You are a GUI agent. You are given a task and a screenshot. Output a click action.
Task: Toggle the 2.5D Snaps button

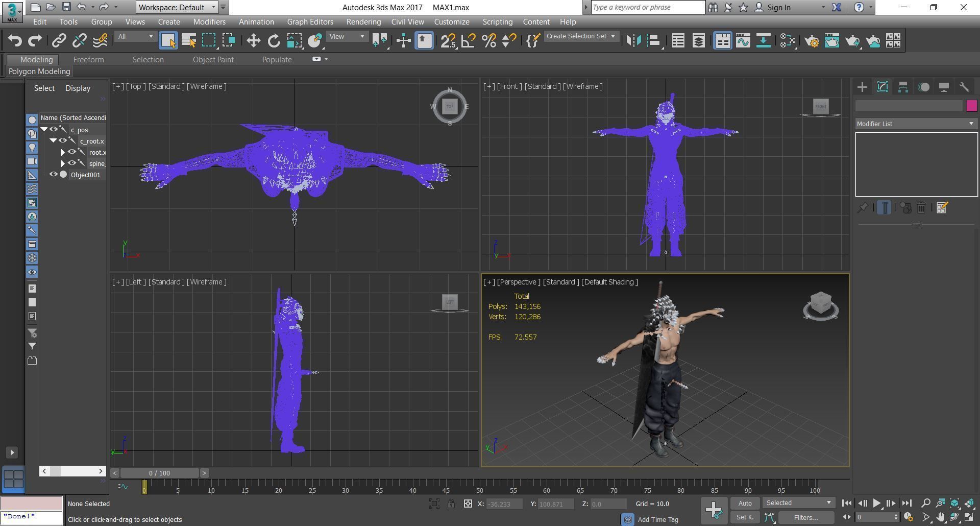[x=448, y=40]
